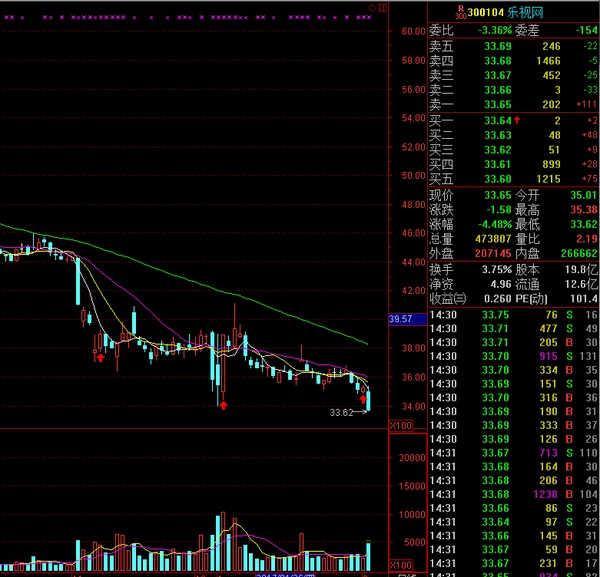This screenshot has width=600, height=577.
Task: Click the 涨幅 value -4.48%
Action: coord(495,224)
